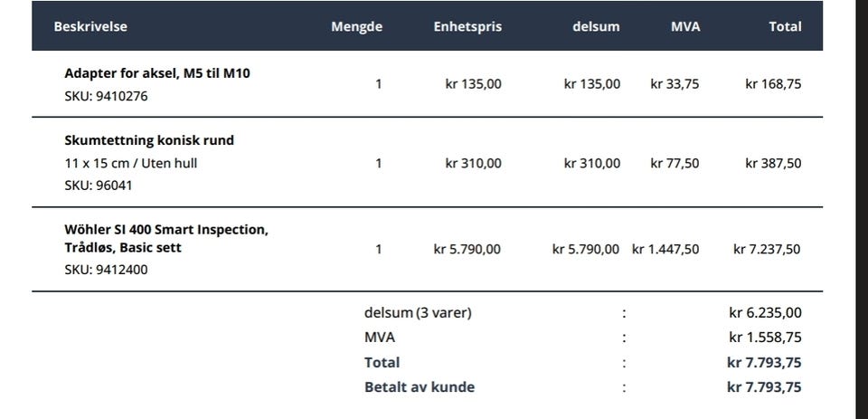Screen dimensions: 868x419
Task: Click the Mengde column header
Action: (x=356, y=26)
